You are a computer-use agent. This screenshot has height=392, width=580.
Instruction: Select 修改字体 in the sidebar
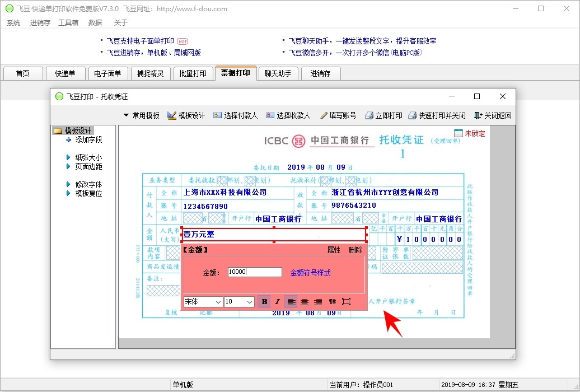pos(88,184)
